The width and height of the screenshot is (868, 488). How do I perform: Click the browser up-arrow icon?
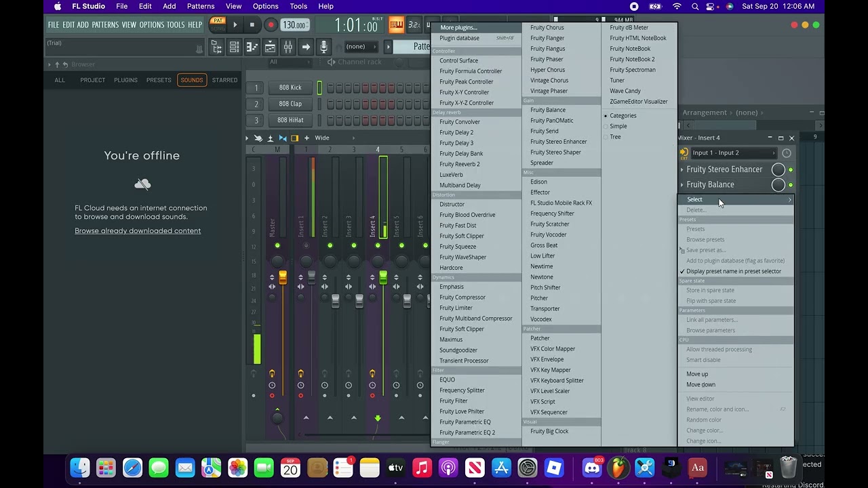point(57,64)
